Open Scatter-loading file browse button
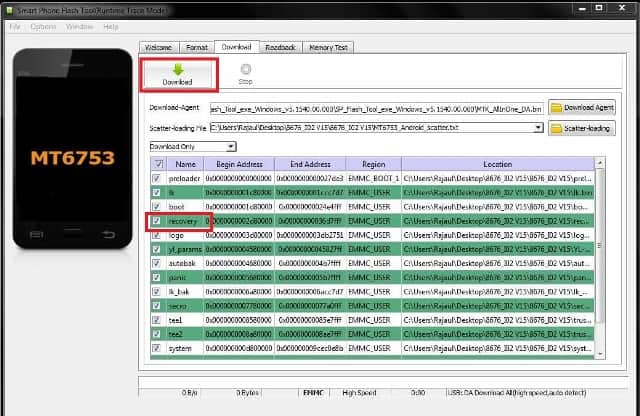The image size is (640, 416). coord(582,128)
